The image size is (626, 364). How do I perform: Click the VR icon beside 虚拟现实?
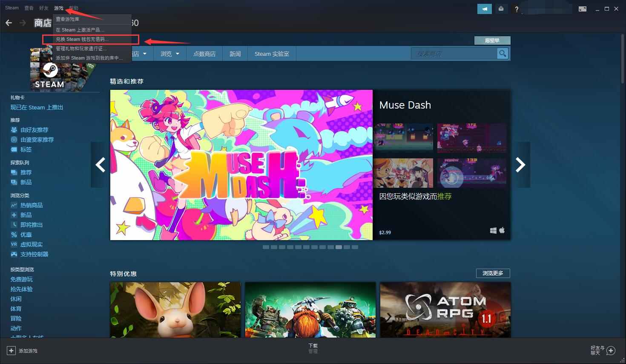(14, 244)
